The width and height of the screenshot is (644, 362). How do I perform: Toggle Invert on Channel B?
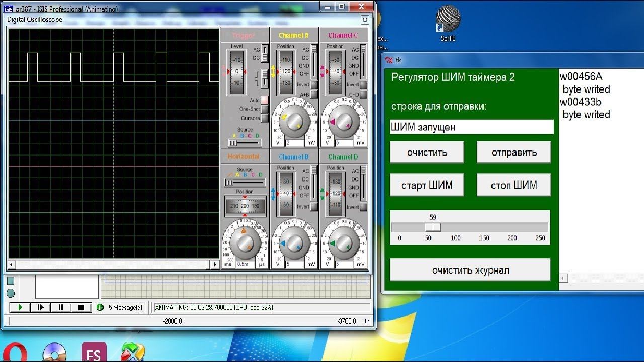click(314, 207)
